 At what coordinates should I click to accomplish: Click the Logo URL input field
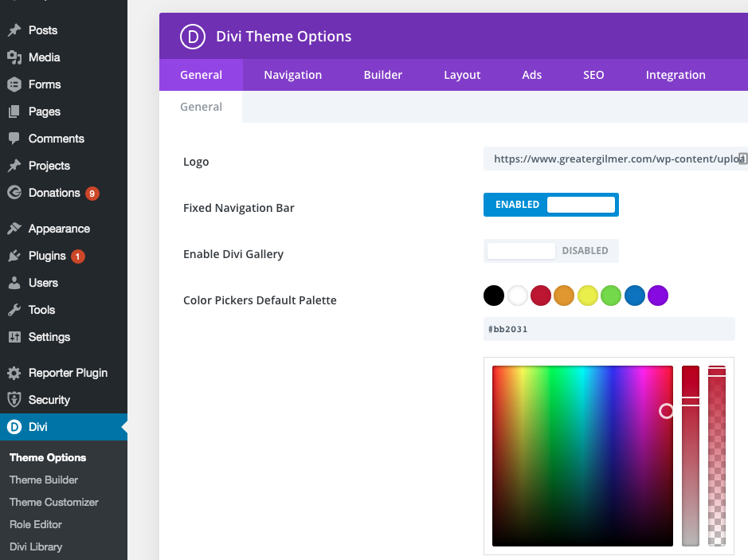(616, 159)
